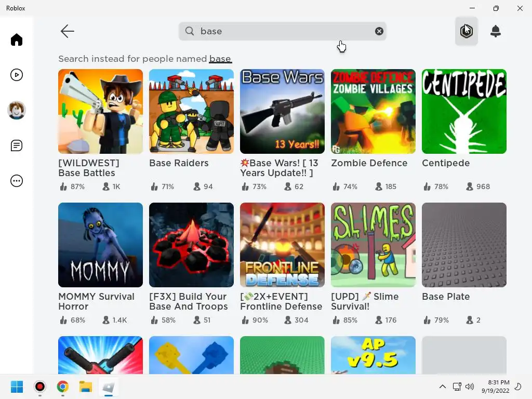Open the MOMMY Survival Horror thumbnail
The width and height of the screenshot is (532, 399).
tap(100, 245)
